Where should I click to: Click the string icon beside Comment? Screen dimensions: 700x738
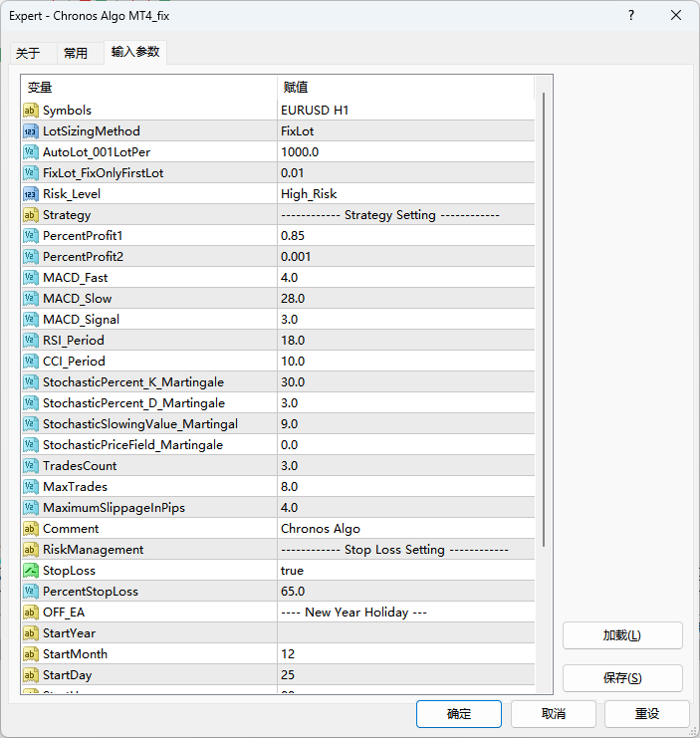[31, 529]
